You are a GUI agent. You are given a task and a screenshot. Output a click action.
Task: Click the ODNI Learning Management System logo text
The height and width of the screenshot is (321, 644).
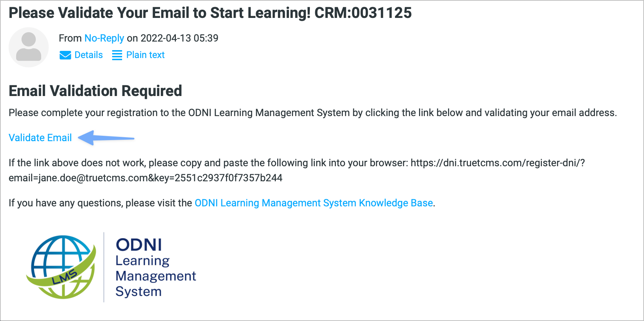[155, 268]
